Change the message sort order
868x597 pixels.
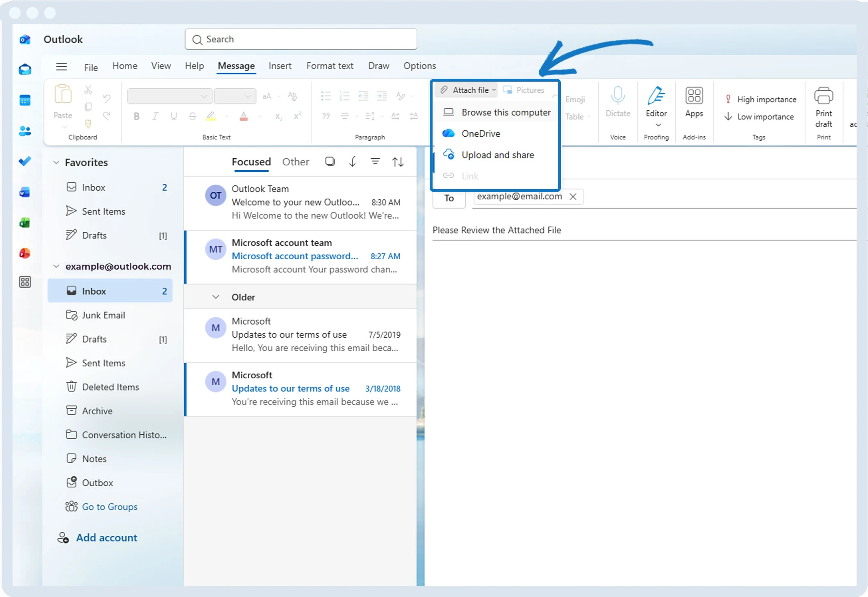[398, 162]
